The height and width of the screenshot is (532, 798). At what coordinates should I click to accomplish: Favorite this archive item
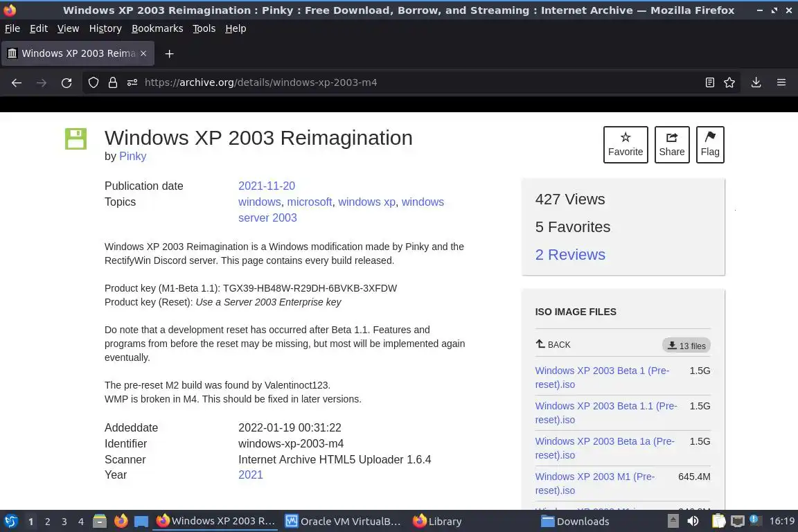pyautogui.click(x=626, y=145)
